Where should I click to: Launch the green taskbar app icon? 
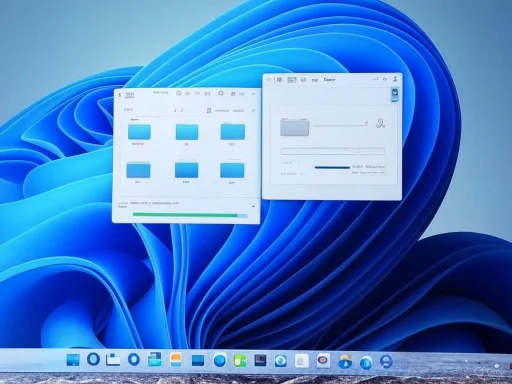[240, 361]
